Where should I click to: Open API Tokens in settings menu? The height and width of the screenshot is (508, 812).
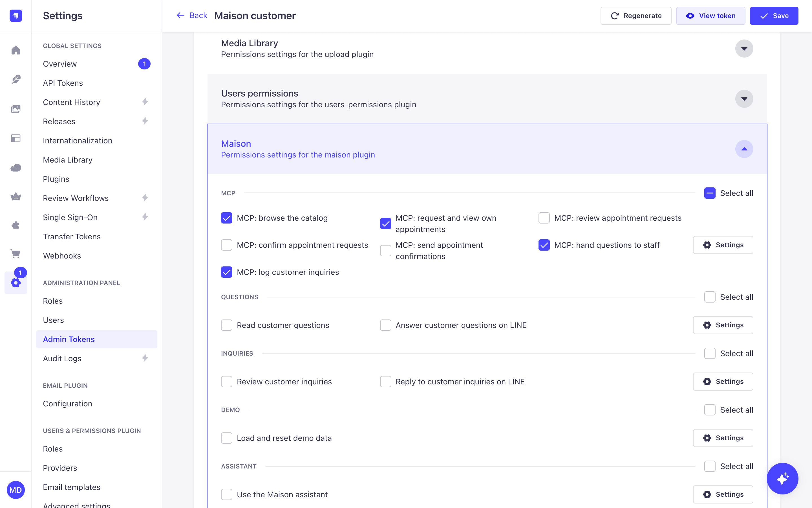96,83
